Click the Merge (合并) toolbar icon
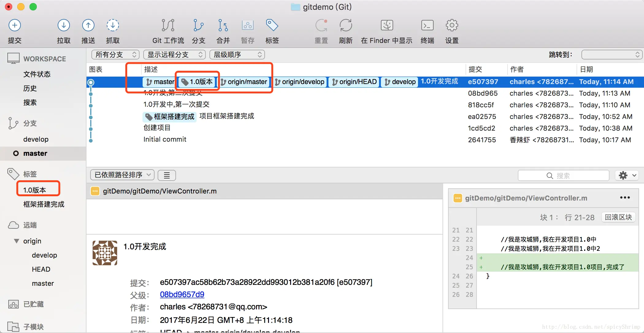644x333 pixels. point(223,25)
